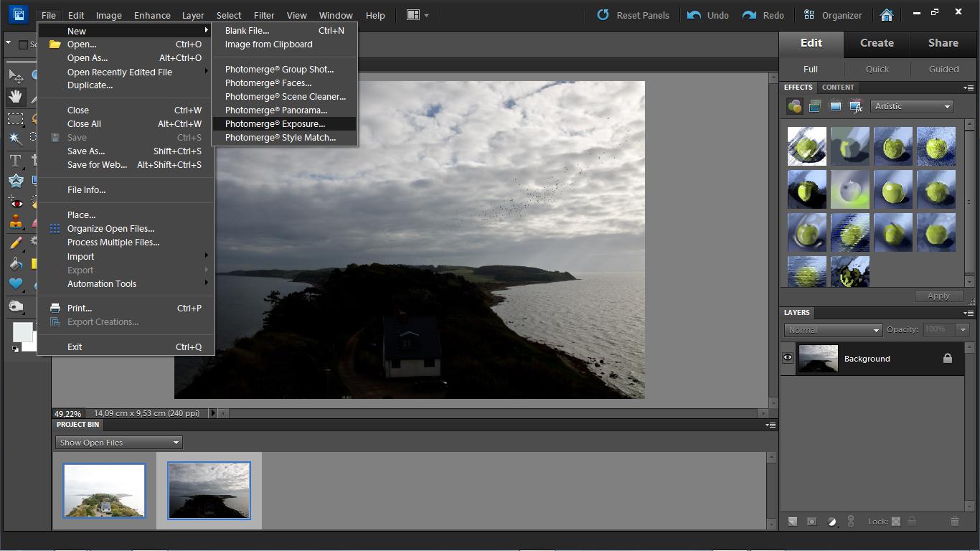The image size is (980, 551).
Task: Show Photo Effects in the Effects panel
Action: [x=836, y=107]
